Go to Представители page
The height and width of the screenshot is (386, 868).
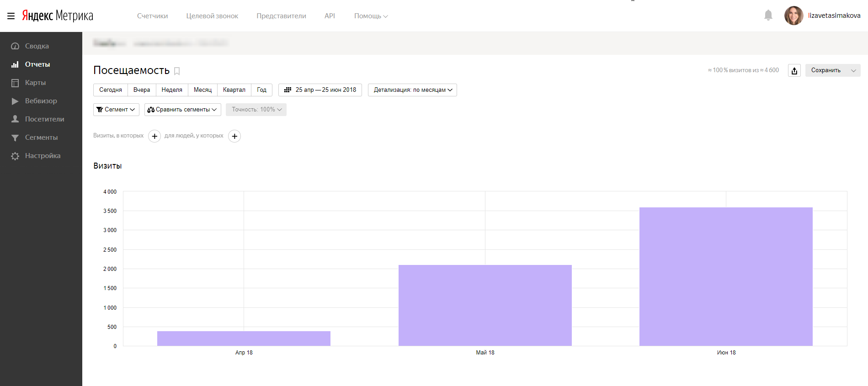(x=281, y=16)
